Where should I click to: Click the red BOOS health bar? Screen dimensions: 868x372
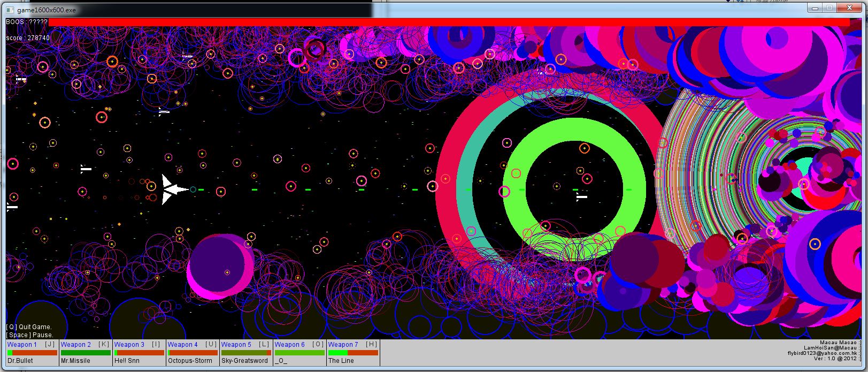449,22
